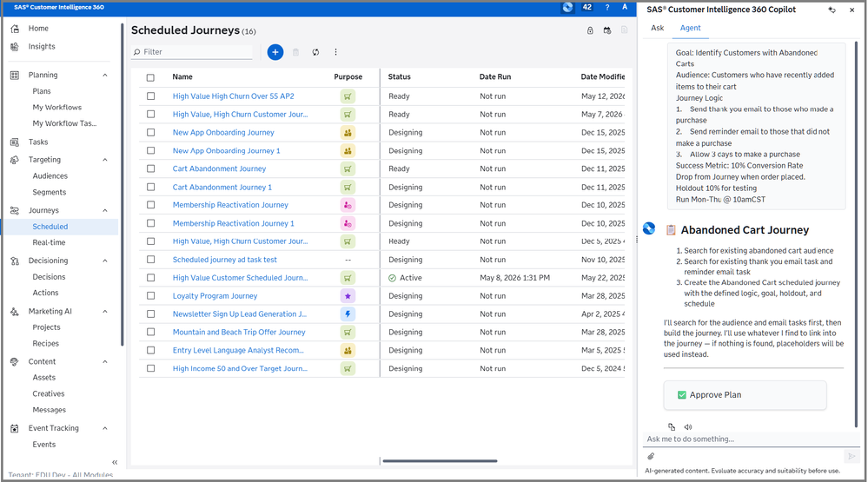Click the Approve Plan button
Image resolution: width=868 pixels, height=482 pixels.
coord(745,395)
